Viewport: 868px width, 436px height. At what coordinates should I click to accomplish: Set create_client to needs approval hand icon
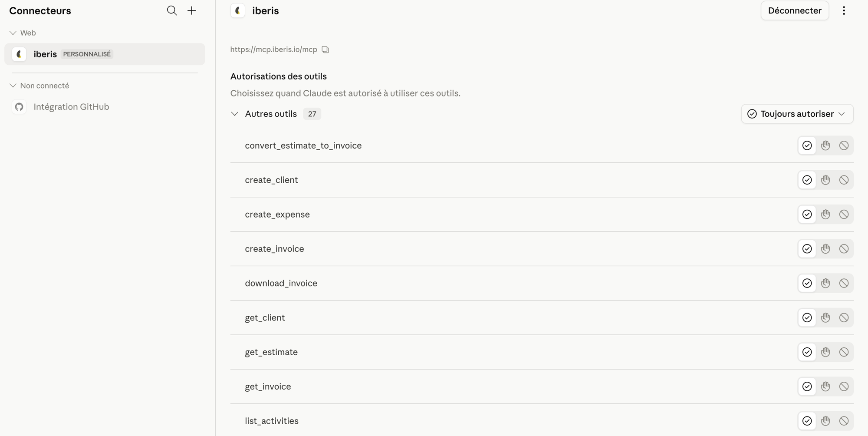point(825,180)
